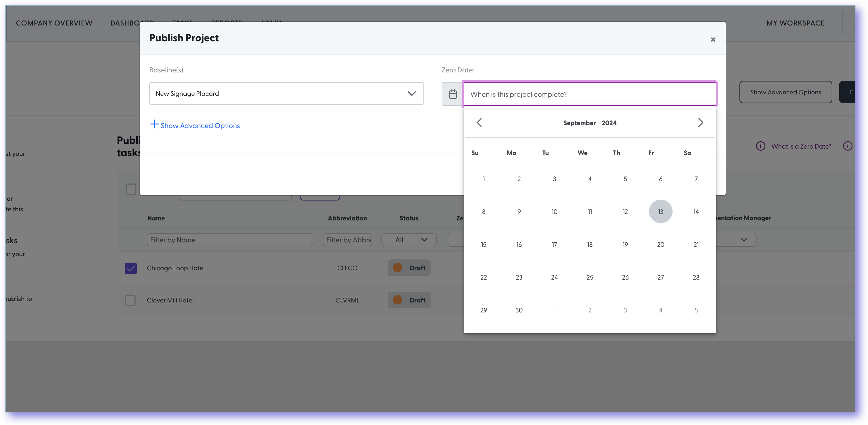Select September 13 in the calendar
The width and height of the screenshot is (868, 425).
[661, 212]
